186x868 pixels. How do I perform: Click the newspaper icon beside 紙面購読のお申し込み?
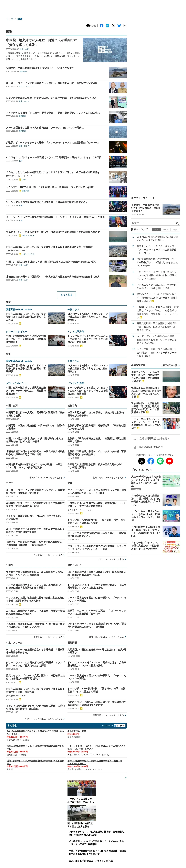pyautogui.click(x=135, y=447)
